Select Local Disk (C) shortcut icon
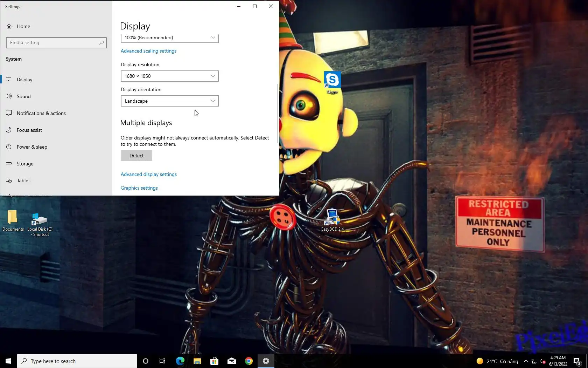 40,225
